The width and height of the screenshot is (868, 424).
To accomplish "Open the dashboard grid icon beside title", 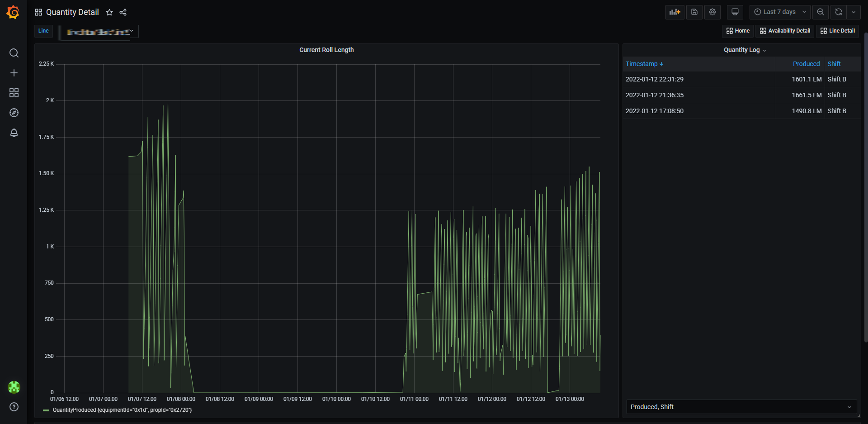I will [38, 12].
